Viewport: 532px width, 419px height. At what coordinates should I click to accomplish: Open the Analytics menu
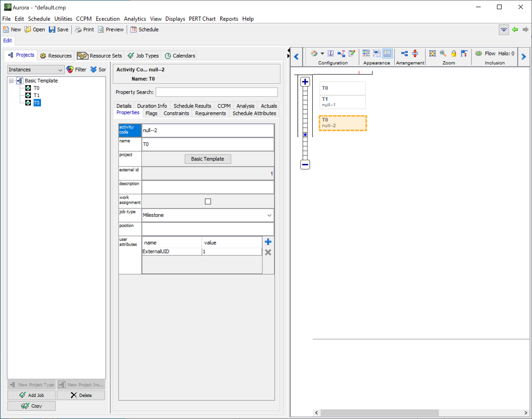point(135,19)
